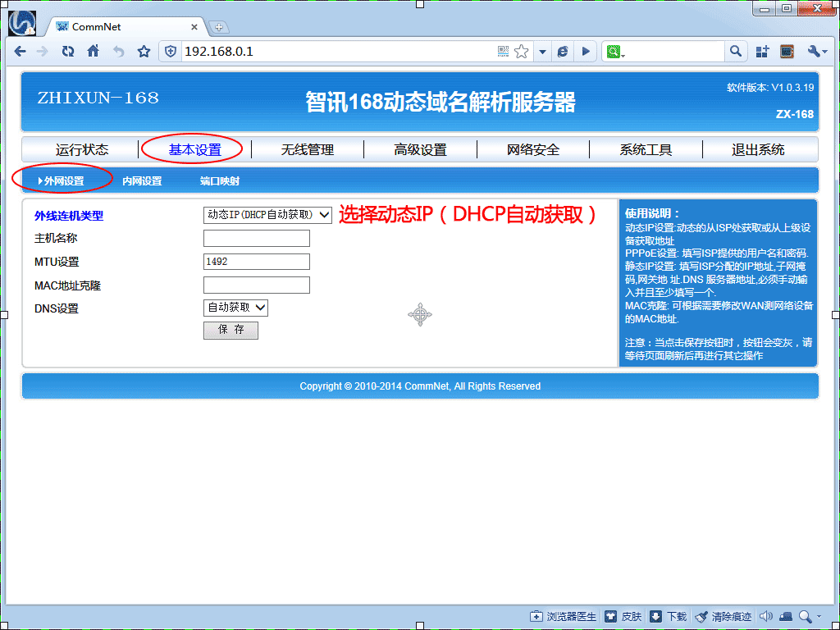Click 退出系统 to log out
The width and height of the screenshot is (840, 630).
758,149
